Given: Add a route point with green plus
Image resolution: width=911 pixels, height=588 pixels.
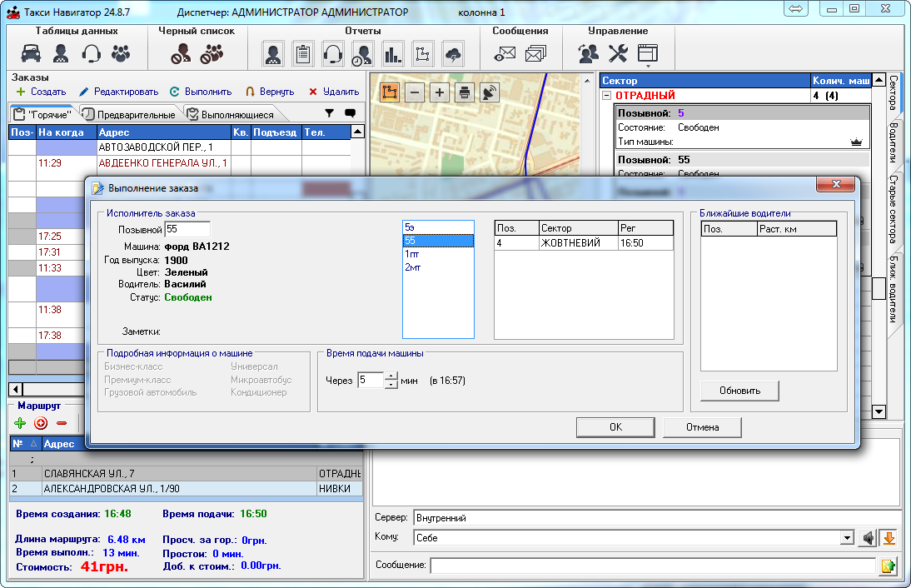Looking at the screenshot, I should click(x=21, y=423).
